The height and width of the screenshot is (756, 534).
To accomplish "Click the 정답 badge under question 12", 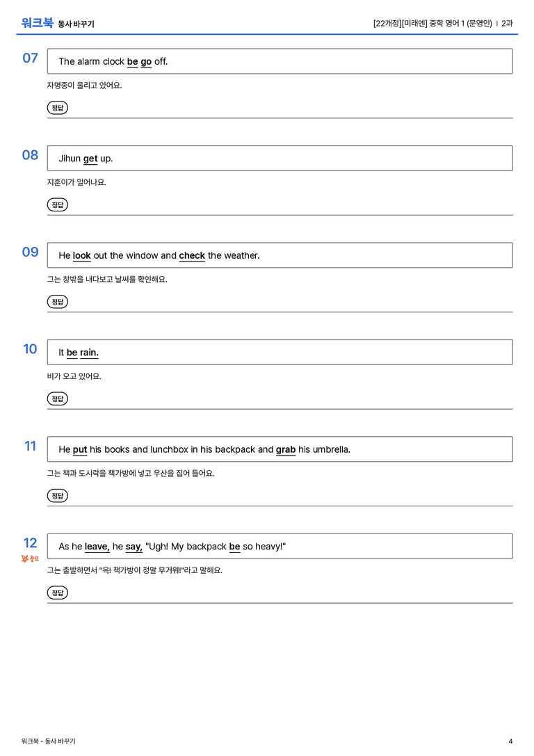I will point(57,593).
